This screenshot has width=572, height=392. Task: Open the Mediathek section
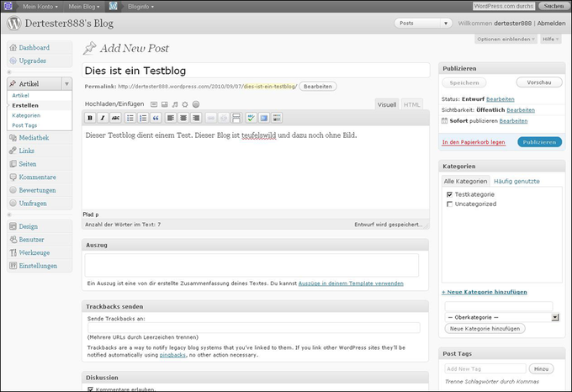(x=34, y=137)
